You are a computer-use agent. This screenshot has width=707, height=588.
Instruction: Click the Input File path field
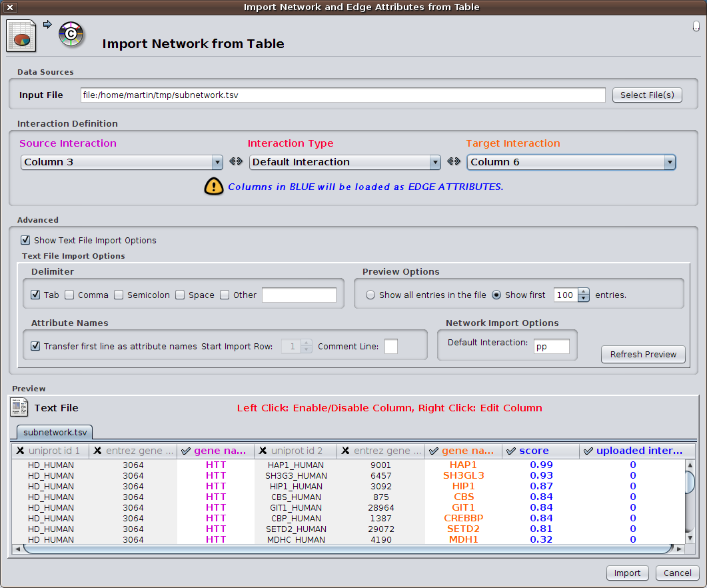343,95
